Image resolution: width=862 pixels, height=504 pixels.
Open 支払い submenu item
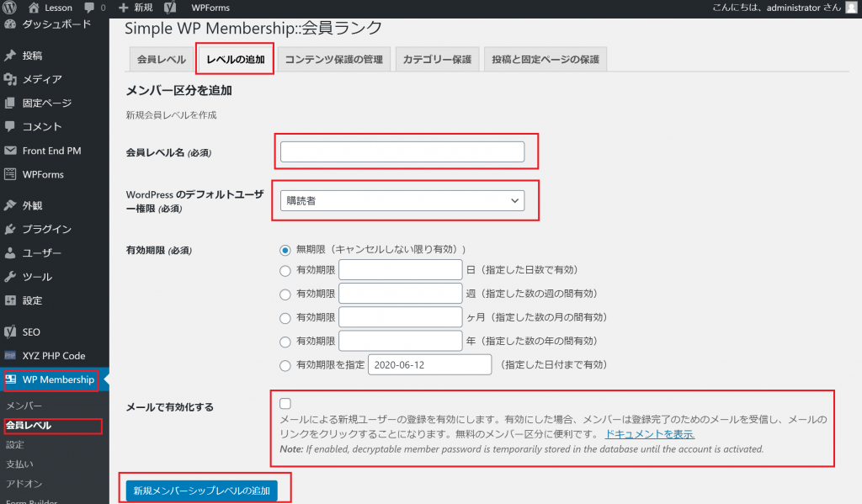pyautogui.click(x=20, y=464)
